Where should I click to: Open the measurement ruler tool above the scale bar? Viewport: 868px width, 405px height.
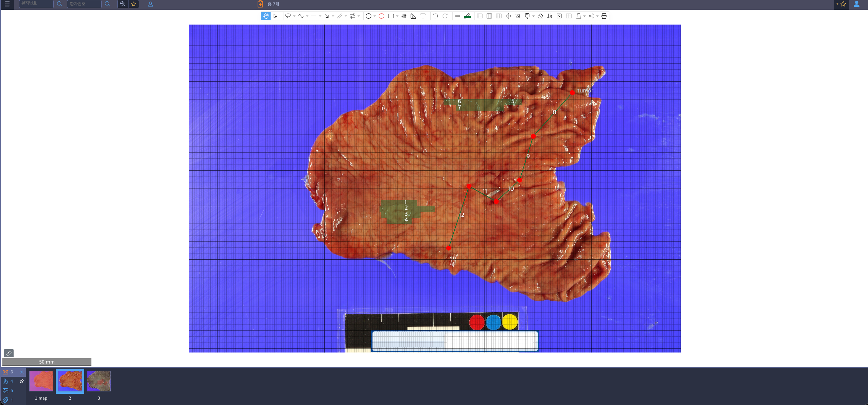tap(9, 353)
